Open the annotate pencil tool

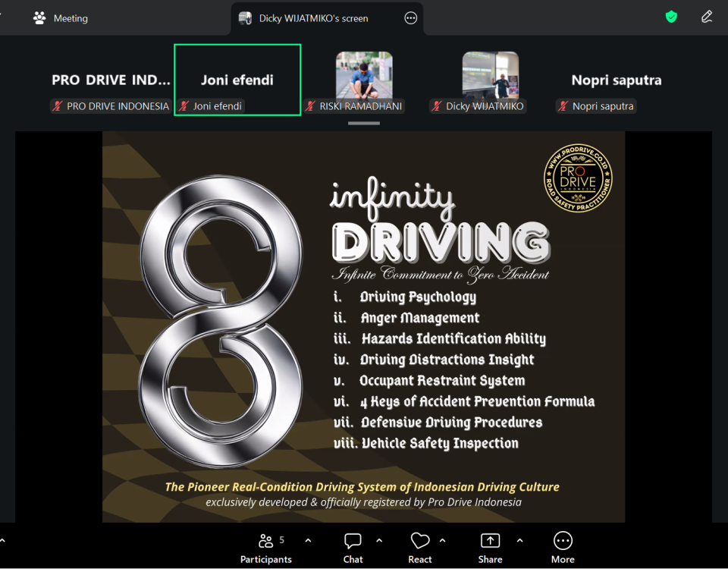[707, 17]
